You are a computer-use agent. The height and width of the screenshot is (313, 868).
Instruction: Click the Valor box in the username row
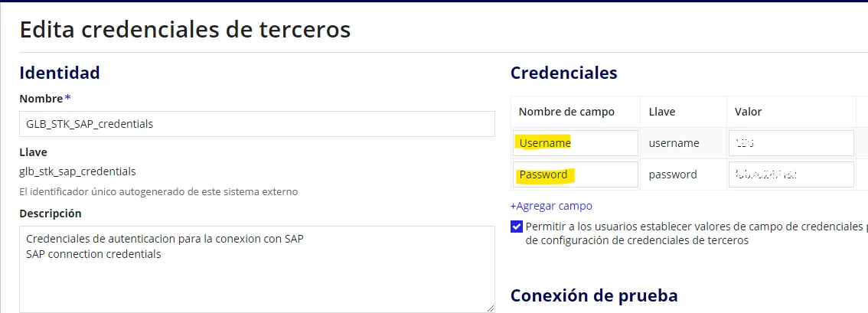791,143
